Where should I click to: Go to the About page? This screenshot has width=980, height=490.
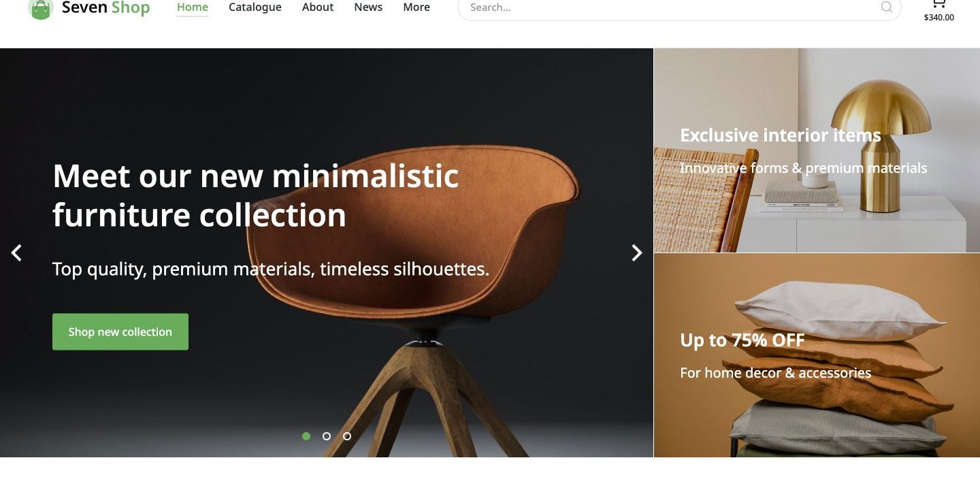[318, 7]
